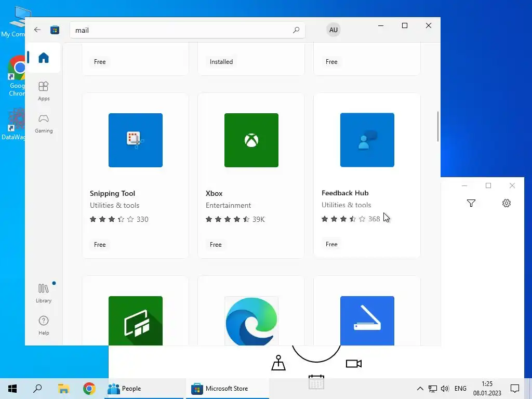This screenshot has height=399, width=532.
Task: Click Feedback Hub star rating 368
Action: coord(351,219)
